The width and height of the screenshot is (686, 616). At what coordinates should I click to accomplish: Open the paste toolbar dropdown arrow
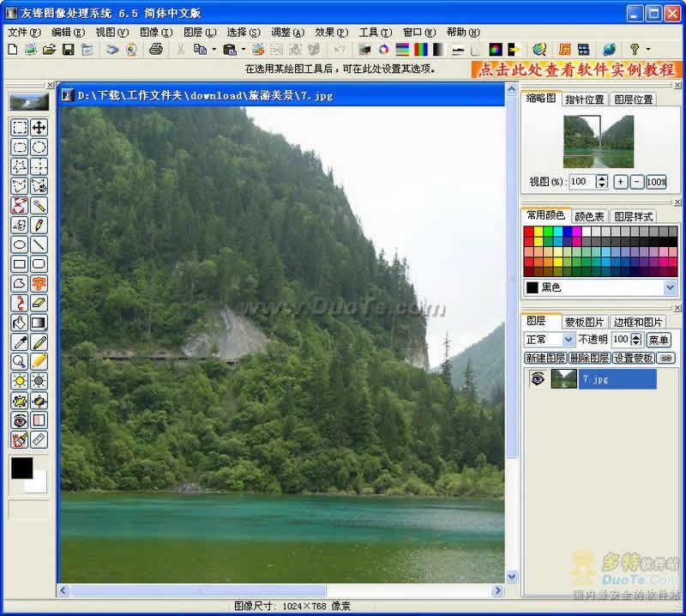point(243,50)
